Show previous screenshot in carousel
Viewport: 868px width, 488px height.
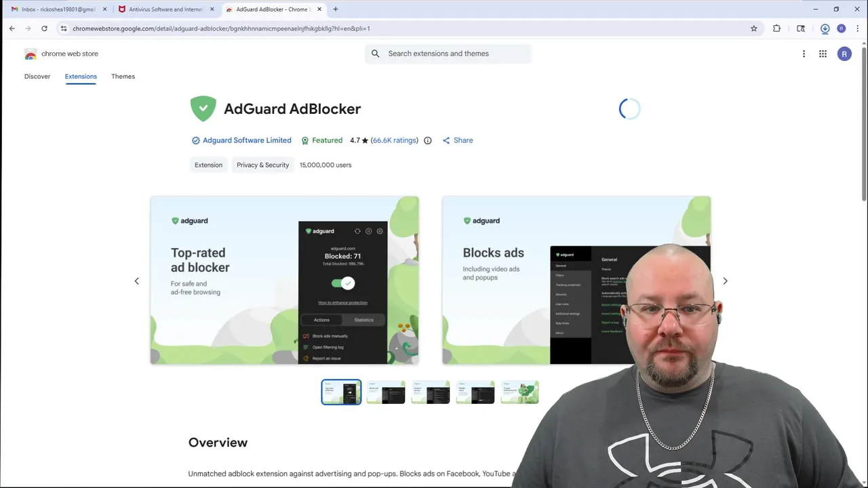point(136,281)
